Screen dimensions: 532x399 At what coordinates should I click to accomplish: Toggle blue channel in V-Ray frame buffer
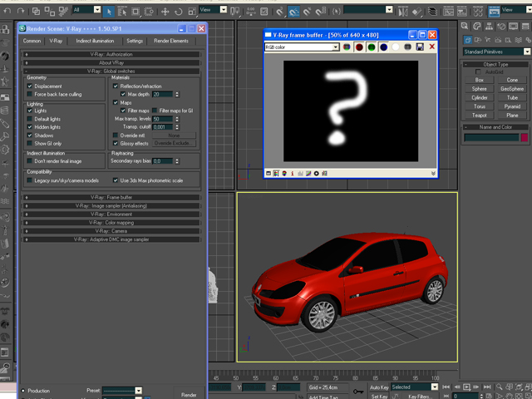383,47
